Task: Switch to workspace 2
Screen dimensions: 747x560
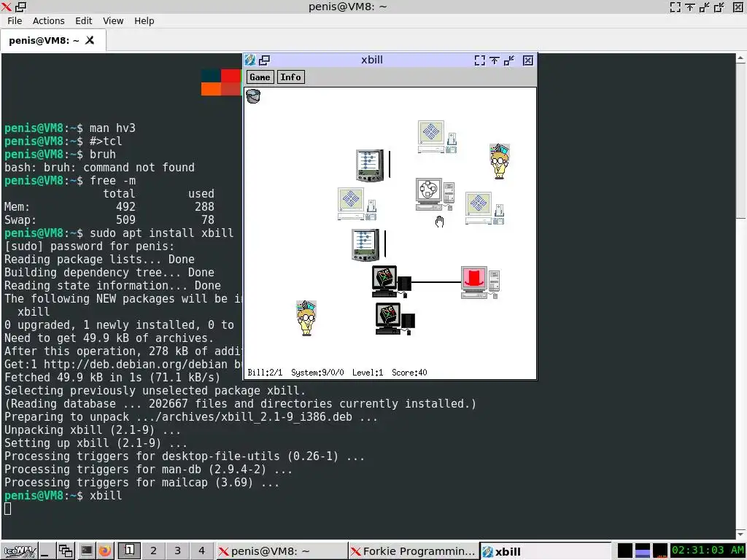Action: pyautogui.click(x=153, y=551)
